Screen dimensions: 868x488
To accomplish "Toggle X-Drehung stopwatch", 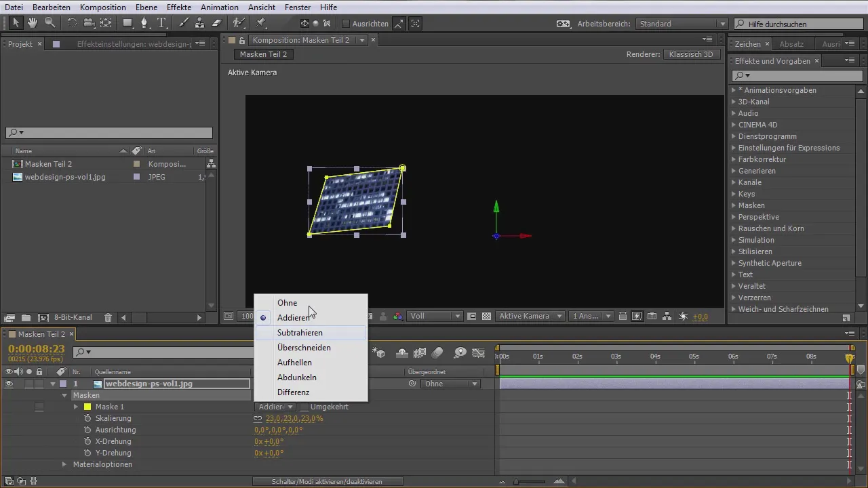I will [x=87, y=441].
